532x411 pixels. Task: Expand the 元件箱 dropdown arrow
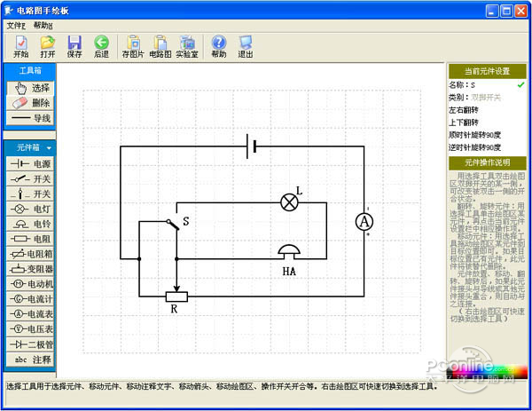pos(50,147)
